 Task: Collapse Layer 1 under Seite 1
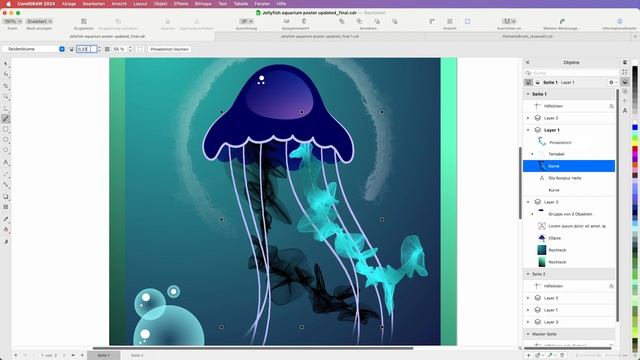click(528, 130)
